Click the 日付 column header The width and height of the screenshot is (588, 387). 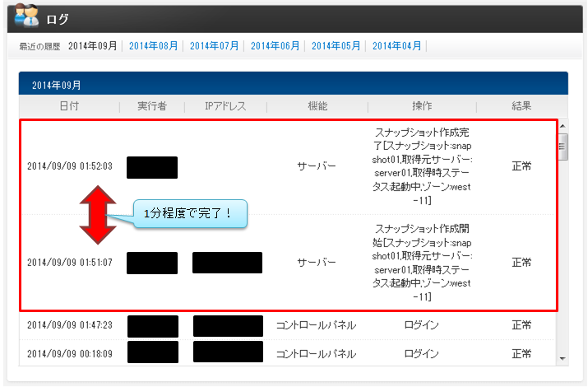coord(69,106)
